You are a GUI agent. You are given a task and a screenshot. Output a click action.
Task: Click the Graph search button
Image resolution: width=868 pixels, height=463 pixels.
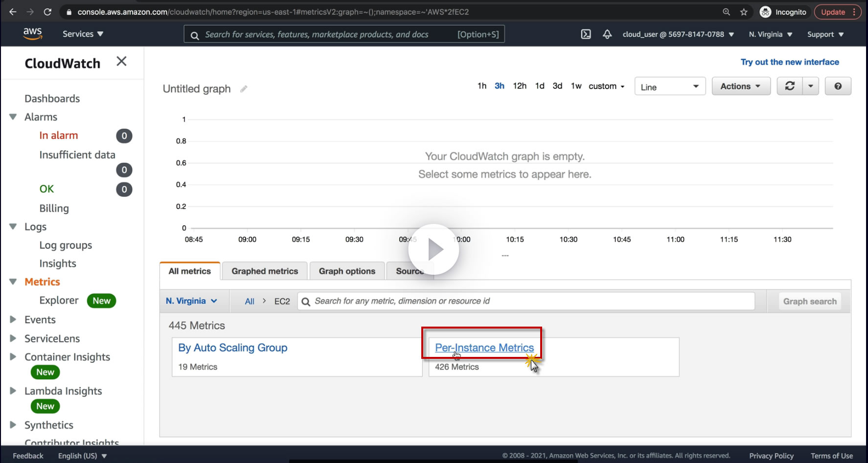pos(810,302)
